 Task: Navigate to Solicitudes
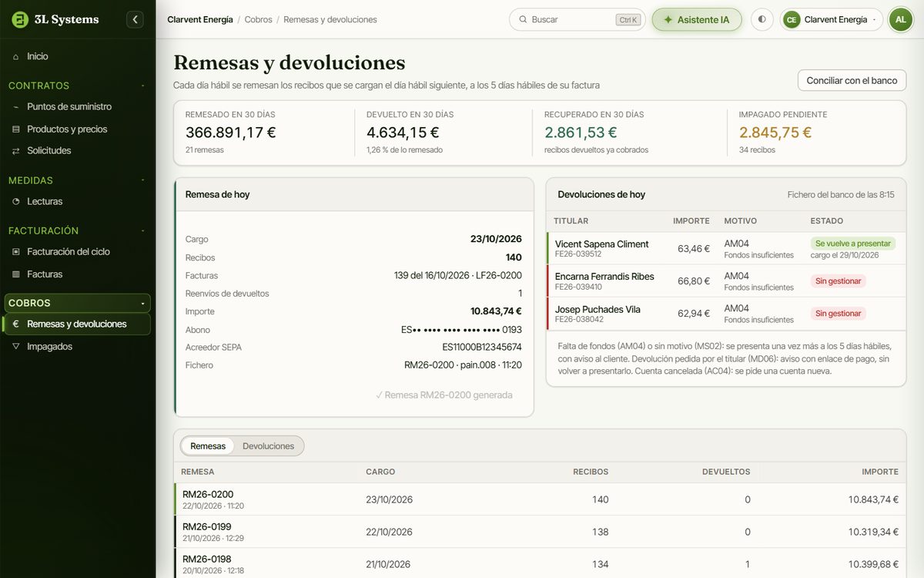(x=78, y=151)
